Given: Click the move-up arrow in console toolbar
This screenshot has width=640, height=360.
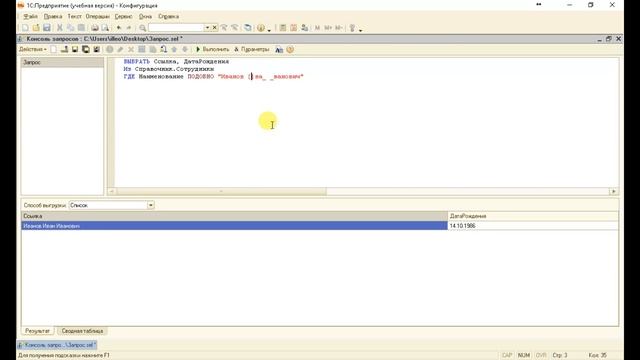Looking at the screenshot, I should coord(174,49).
